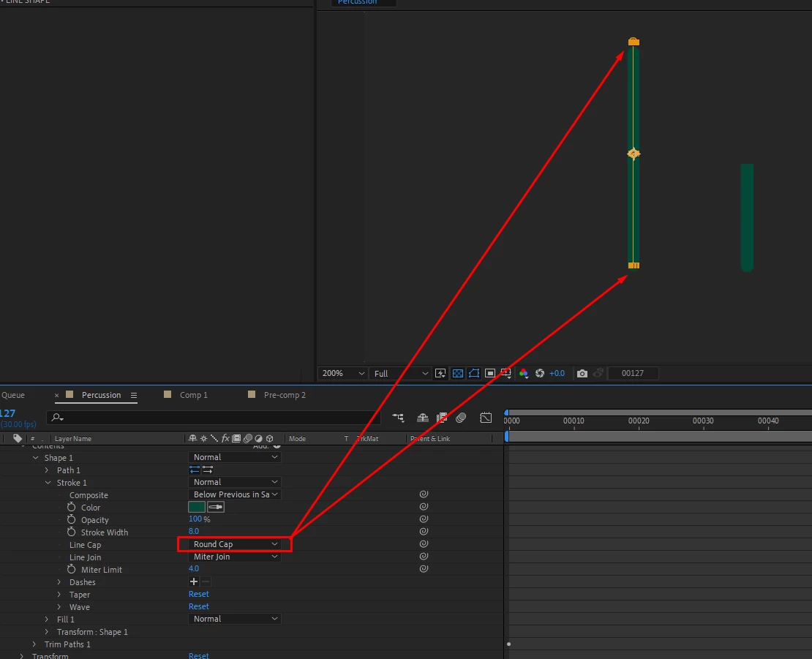Switch to the Percussion timeline tab
This screenshot has height=659, width=812.
(x=101, y=395)
